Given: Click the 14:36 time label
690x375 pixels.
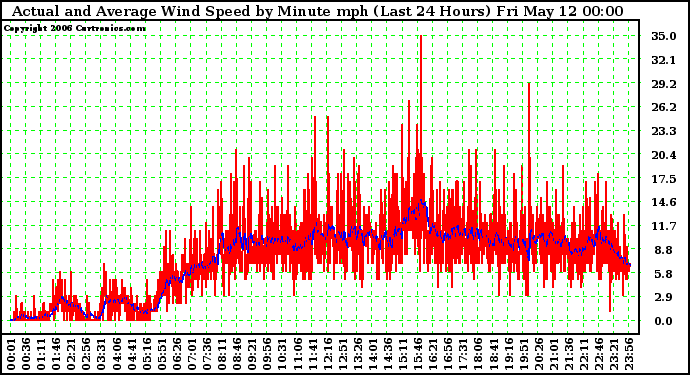Looking at the screenshot, I should pos(387,354).
